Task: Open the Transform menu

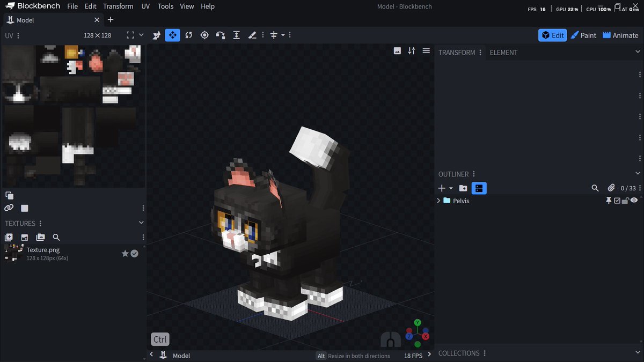Action: (x=118, y=6)
